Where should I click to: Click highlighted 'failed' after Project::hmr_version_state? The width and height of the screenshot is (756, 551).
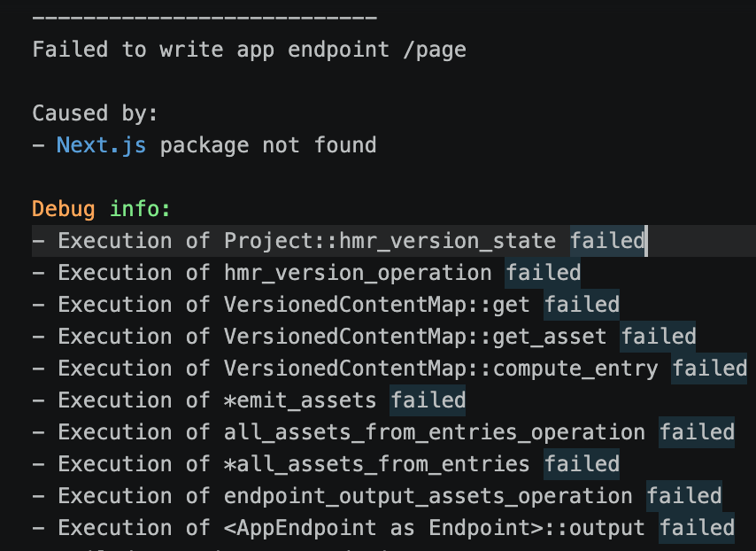pyautogui.click(x=607, y=241)
